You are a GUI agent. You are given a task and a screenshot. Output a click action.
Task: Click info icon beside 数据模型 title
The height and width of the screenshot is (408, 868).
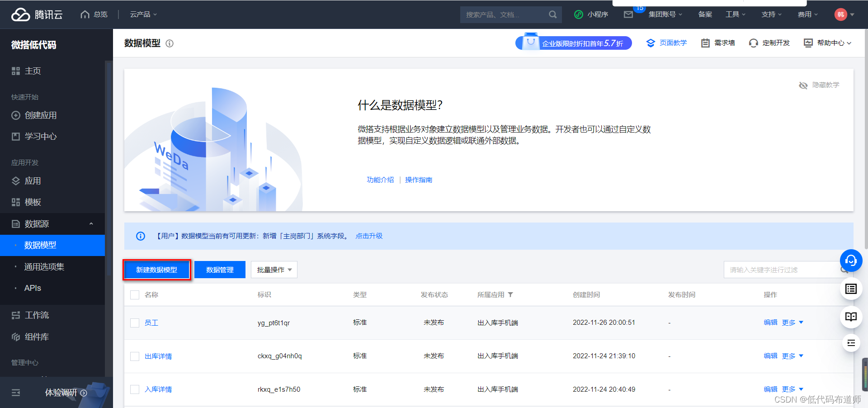tap(170, 43)
